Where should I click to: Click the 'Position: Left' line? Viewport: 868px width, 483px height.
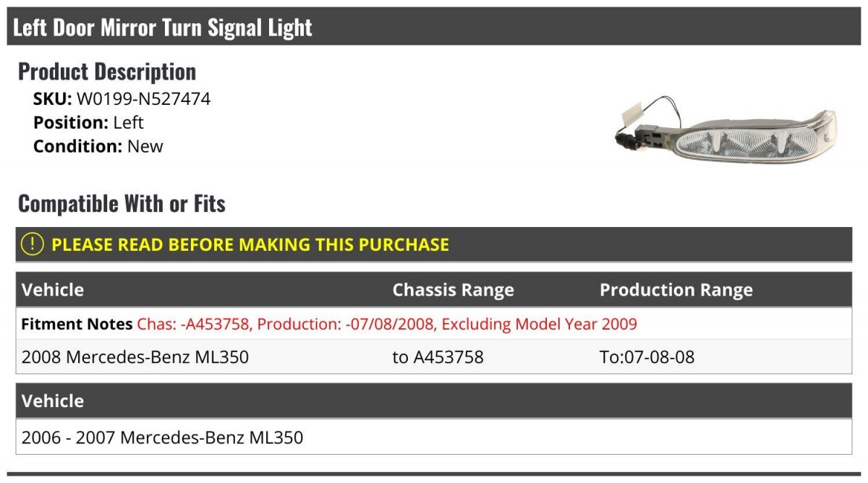[x=88, y=123]
